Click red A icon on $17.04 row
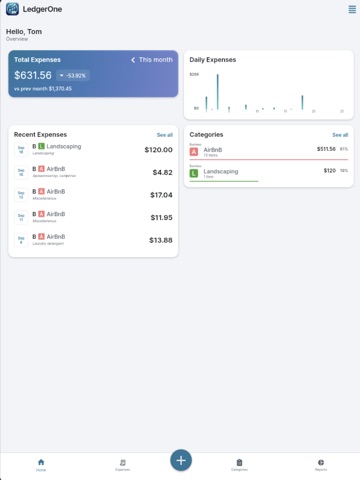 click(41, 191)
